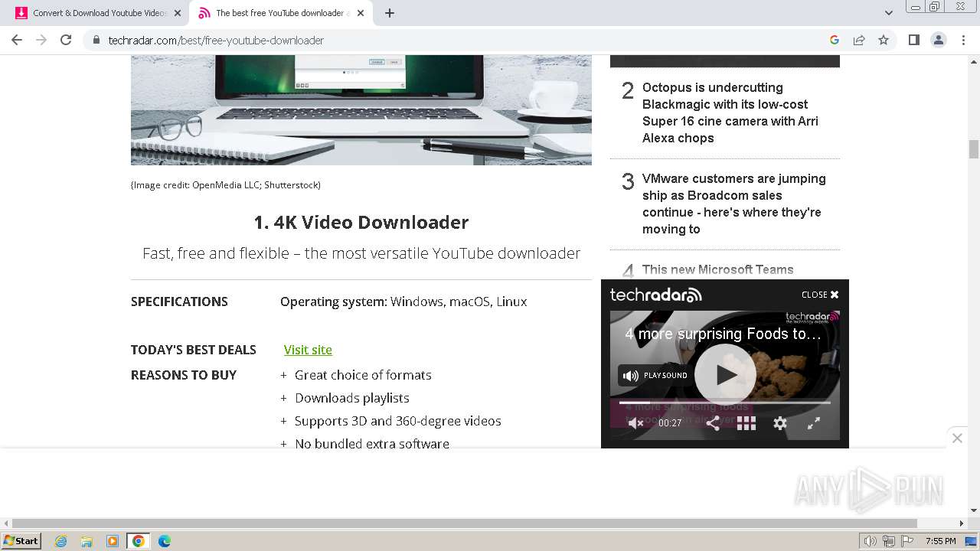Screen dimensions: 980x551
Task: Click the 7:55 PM clock
Action: click(941, 541)
